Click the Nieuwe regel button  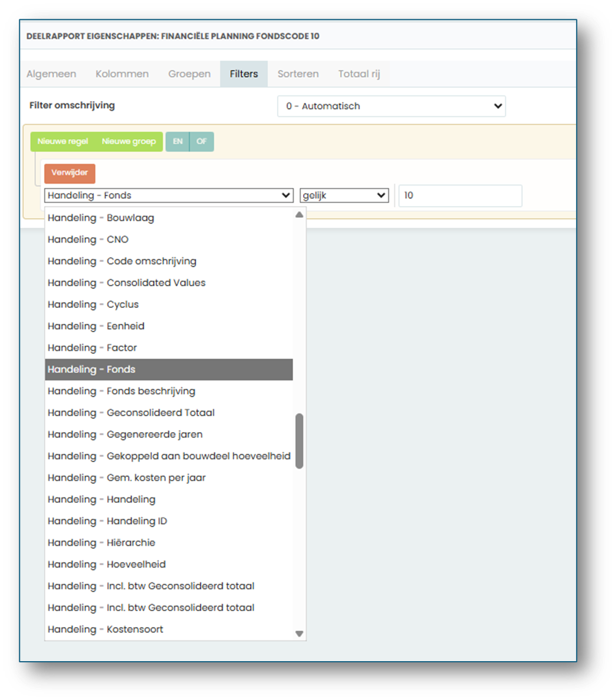point(63,141)
